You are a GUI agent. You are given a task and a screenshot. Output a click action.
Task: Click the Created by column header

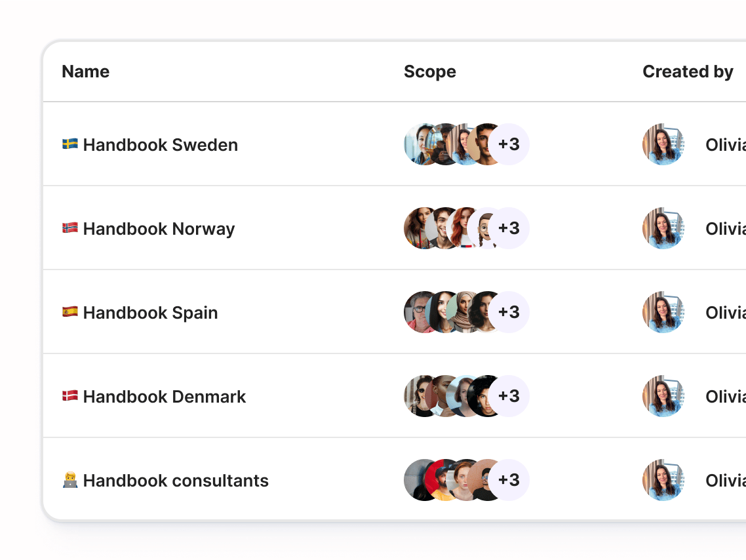(688, 71)
